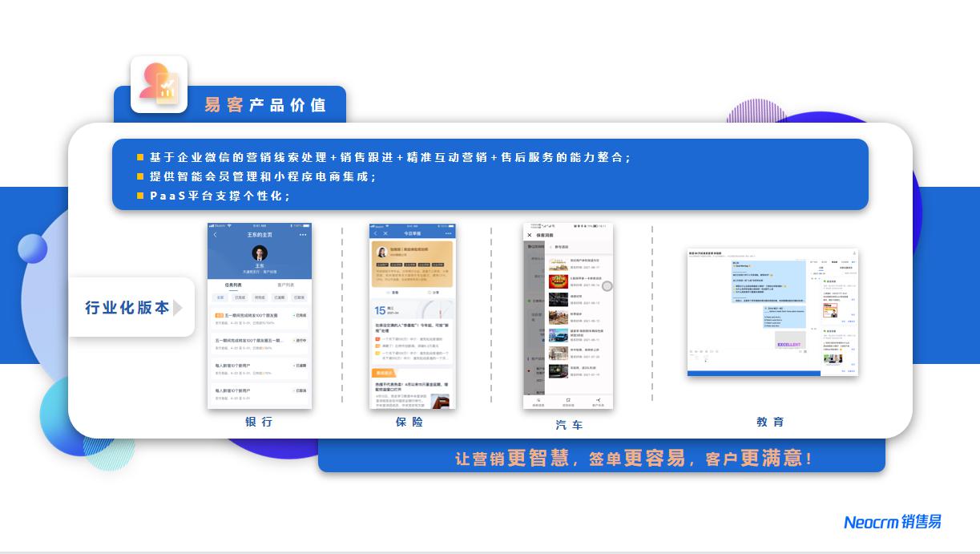Close the 保客洞察 screen with the X
Screen dimensions: 980x554
[x=530, y=235]
